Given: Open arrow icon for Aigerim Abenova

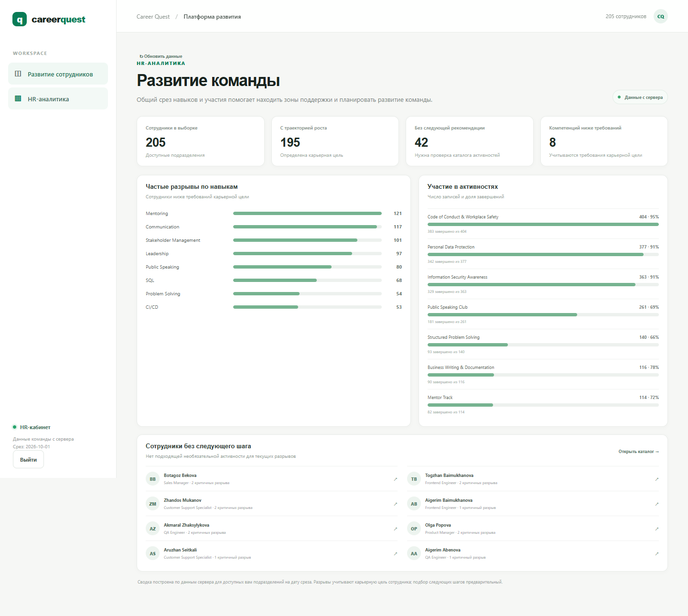Looking at the screenshot, I should (x=656, y=553).
